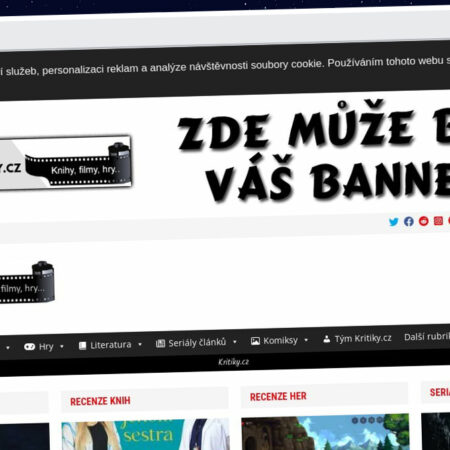The width and height of the screenshot is (450, 450).
Task: Click the Seriály článků newspaper icon
Action: point(160,343)
